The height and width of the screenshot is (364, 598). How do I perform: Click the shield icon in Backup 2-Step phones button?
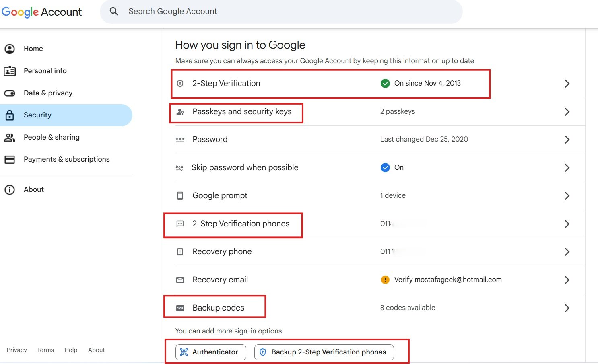tap(263, 352)
